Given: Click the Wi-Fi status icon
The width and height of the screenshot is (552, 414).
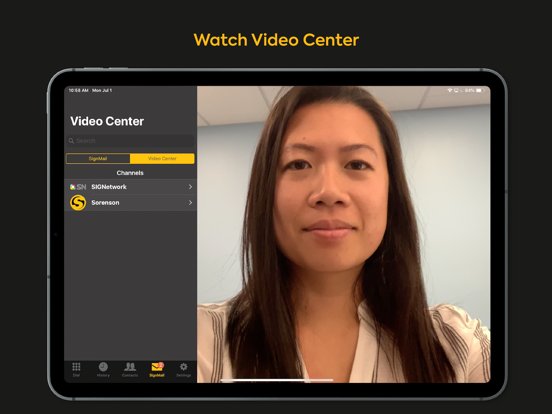Looking at the screenshot, I should click(450, 90).
